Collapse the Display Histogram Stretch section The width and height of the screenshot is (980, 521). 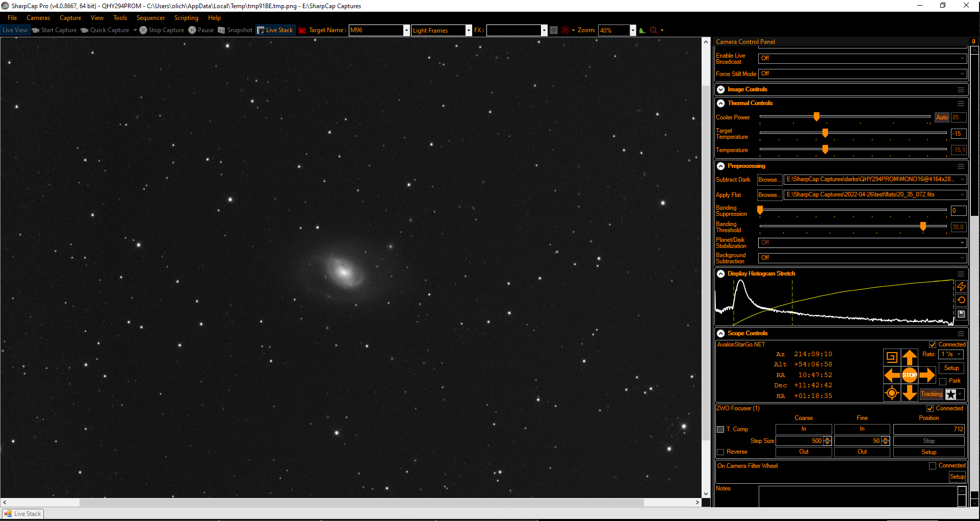721,274
